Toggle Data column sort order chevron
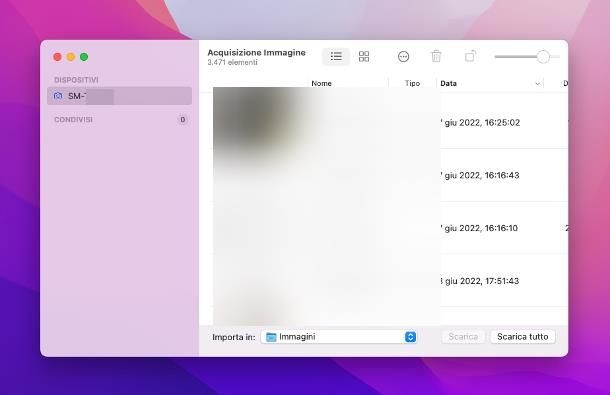The width and height of the screenshot is (610, 395). (x=538, y=84)
